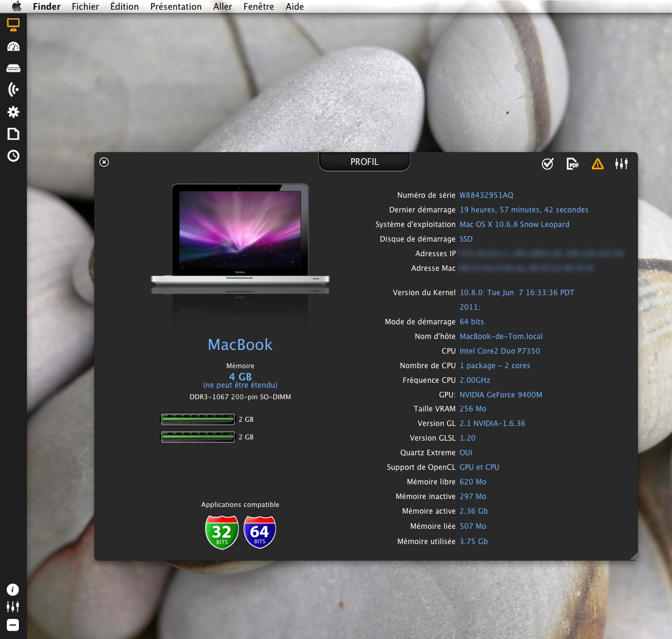672x639 pixels.
Task: Click the 64 bits boot mode value
Action: click(x=471, y=321)
